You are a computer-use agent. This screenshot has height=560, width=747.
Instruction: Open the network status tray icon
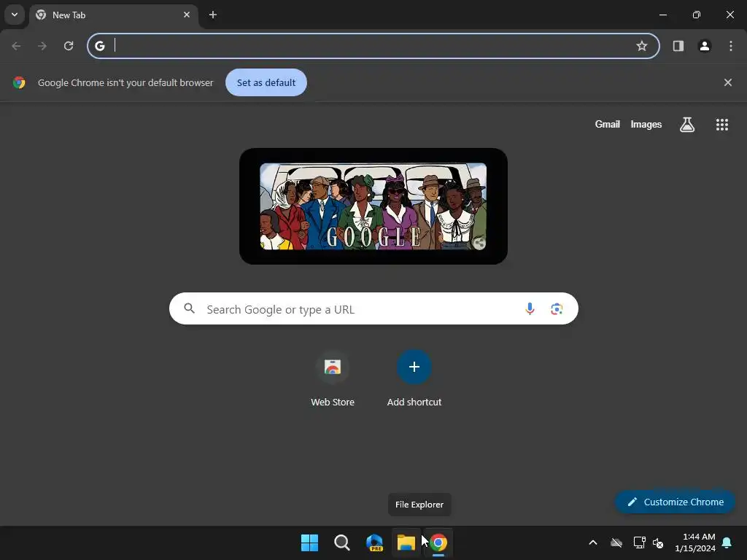639,542
